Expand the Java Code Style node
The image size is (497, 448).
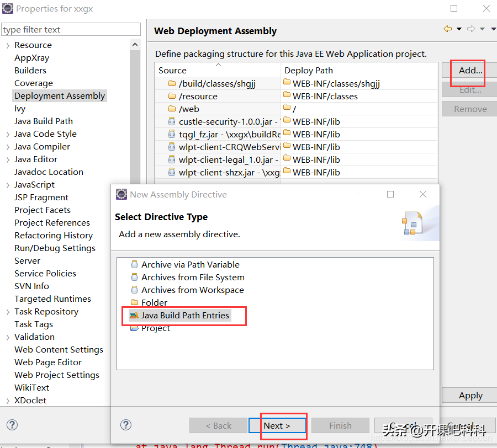click(x=8, y=135)
